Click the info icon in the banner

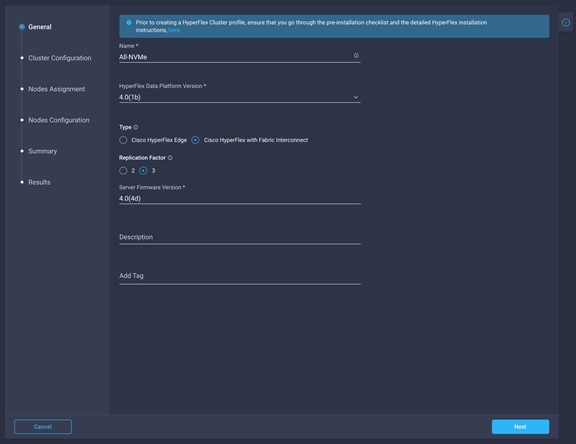(129, 23)
